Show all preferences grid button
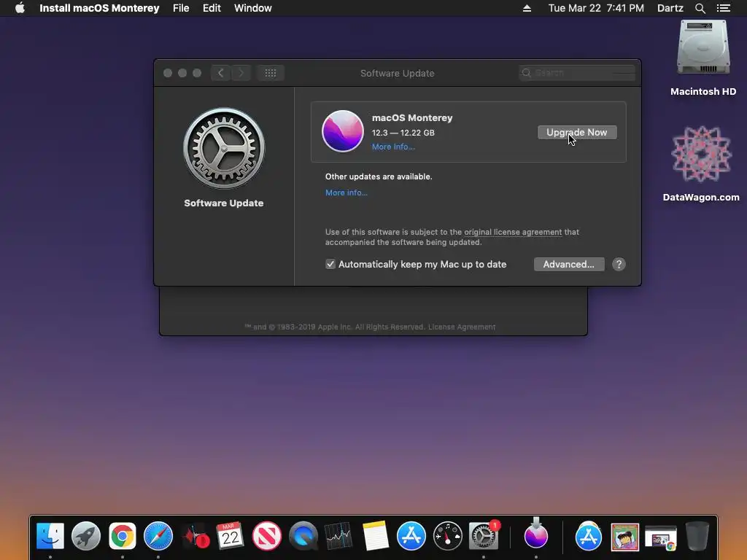The image size is (747, 560). [x=271, y=73]
